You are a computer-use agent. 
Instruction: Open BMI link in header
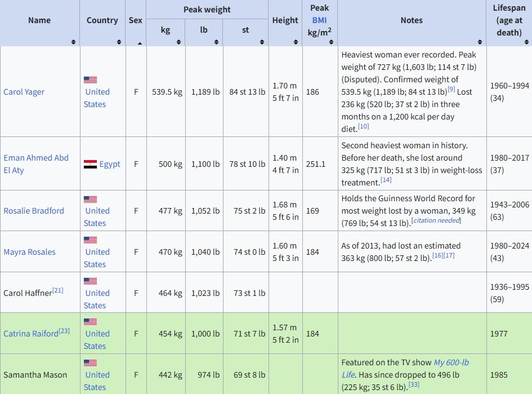[319, 20]
